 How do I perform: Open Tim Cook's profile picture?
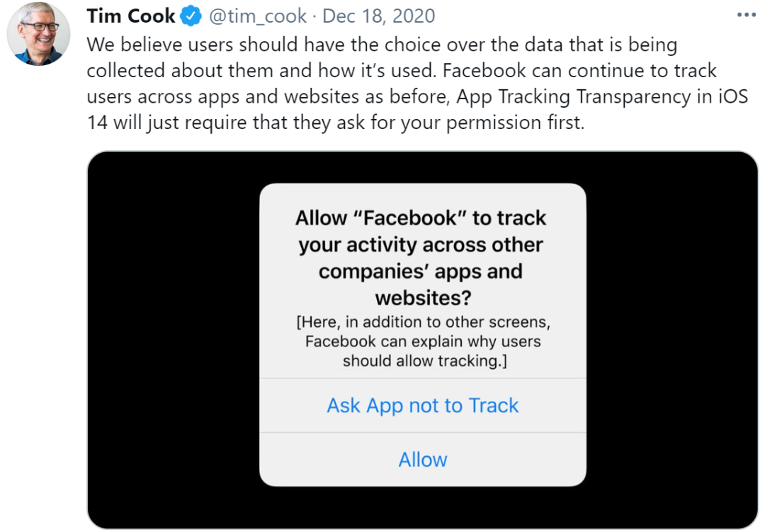(x=38, y=33)
